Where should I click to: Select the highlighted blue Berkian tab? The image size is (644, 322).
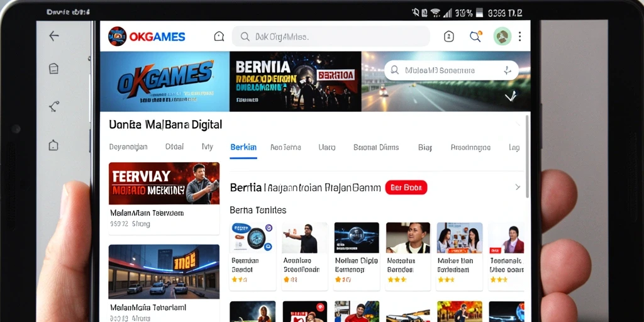[x=243, y=147]
